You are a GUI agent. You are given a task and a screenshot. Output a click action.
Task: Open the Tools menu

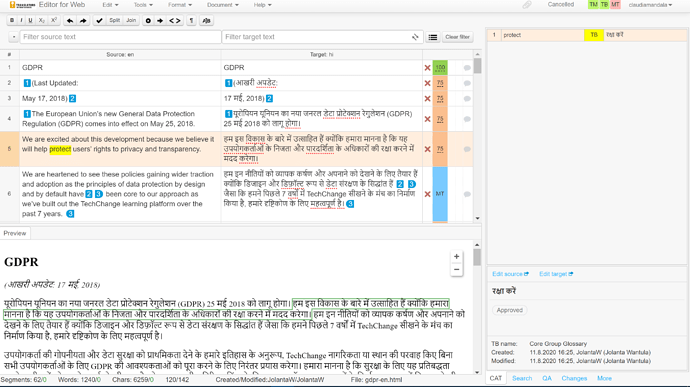click(x=143, y=5)
